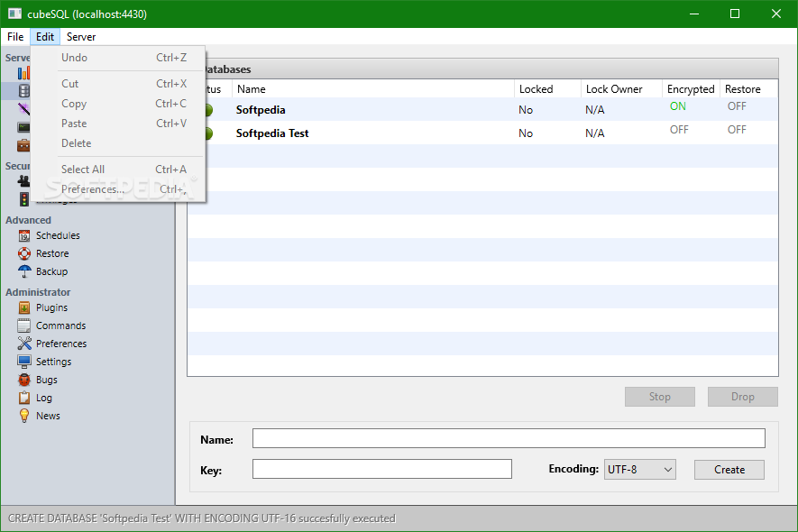
Task: Click the Restore lifebuoy icon
Action: (24, 253)
